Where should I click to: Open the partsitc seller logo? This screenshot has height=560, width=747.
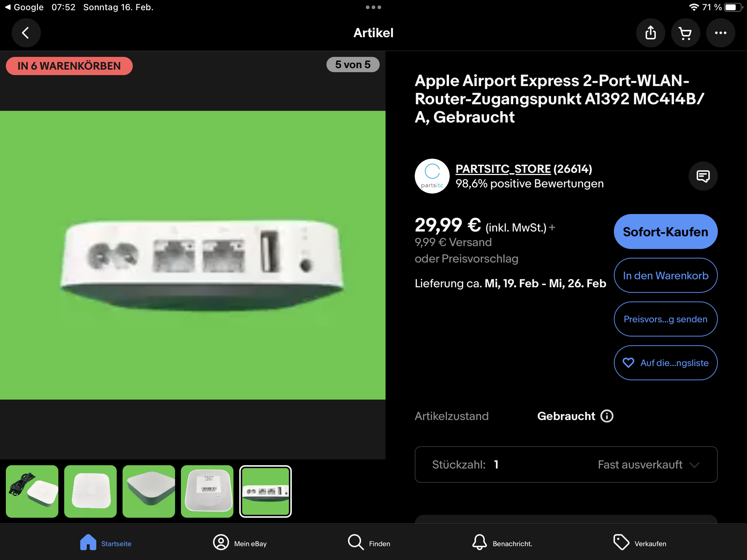(432, 176)
